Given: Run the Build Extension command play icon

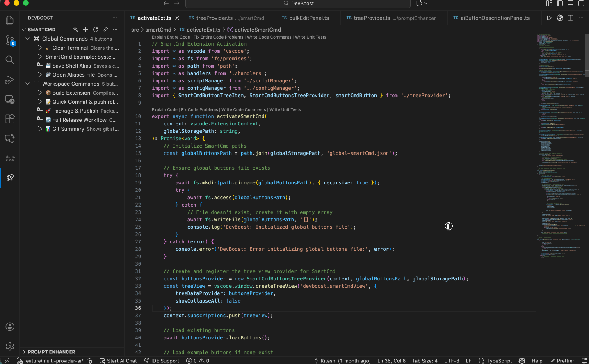Looking at the screenshot, I should point(40,93).
